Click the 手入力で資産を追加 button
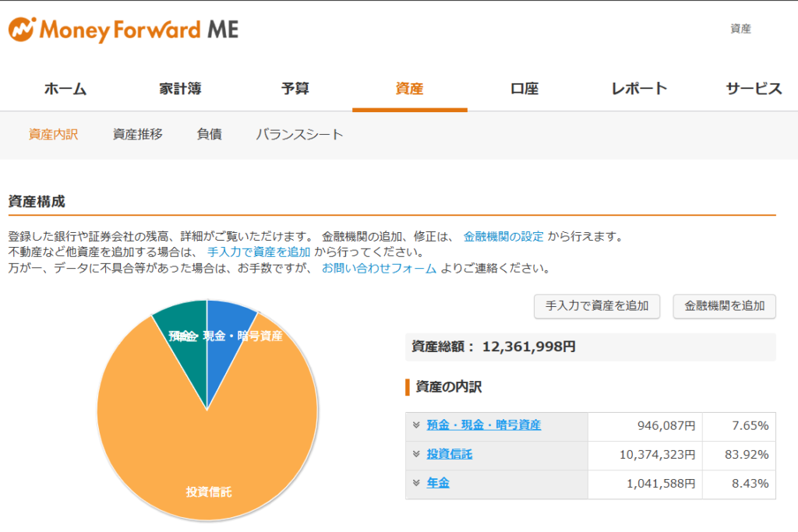Viewport: 798px width, 532px height. coord(597,306)
